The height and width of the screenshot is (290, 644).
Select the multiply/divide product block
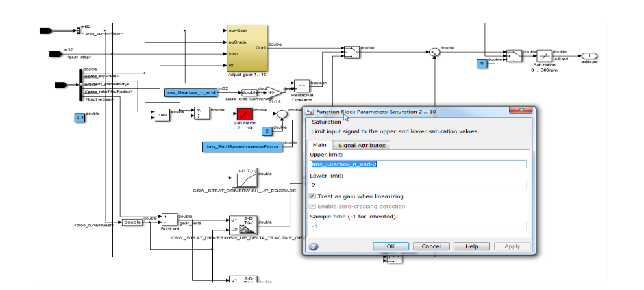tap(202, 113)
